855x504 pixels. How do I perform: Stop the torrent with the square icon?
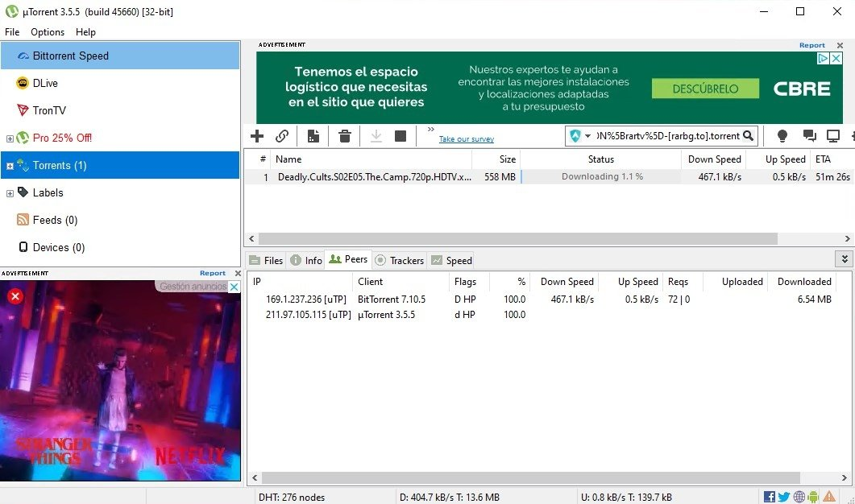(x=401, y=136)
